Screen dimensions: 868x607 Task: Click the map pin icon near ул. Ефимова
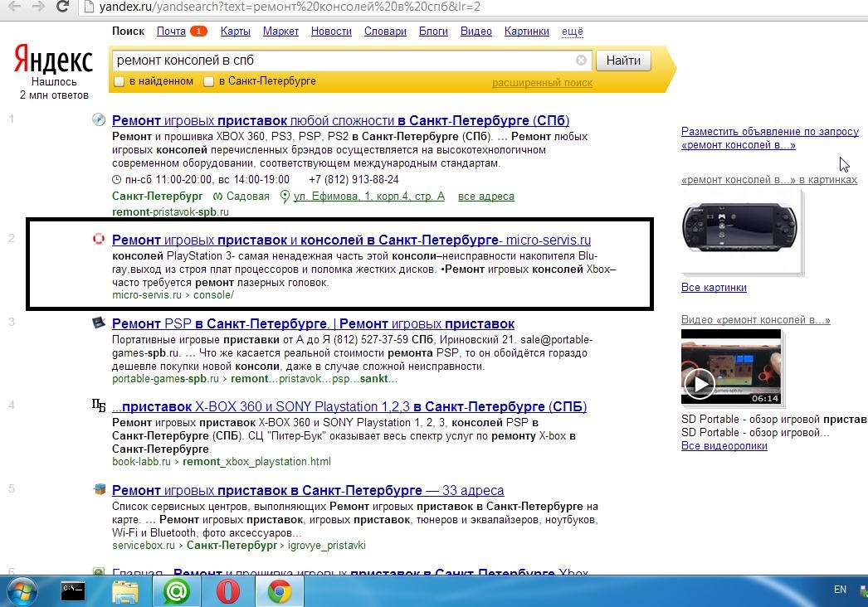285,197
